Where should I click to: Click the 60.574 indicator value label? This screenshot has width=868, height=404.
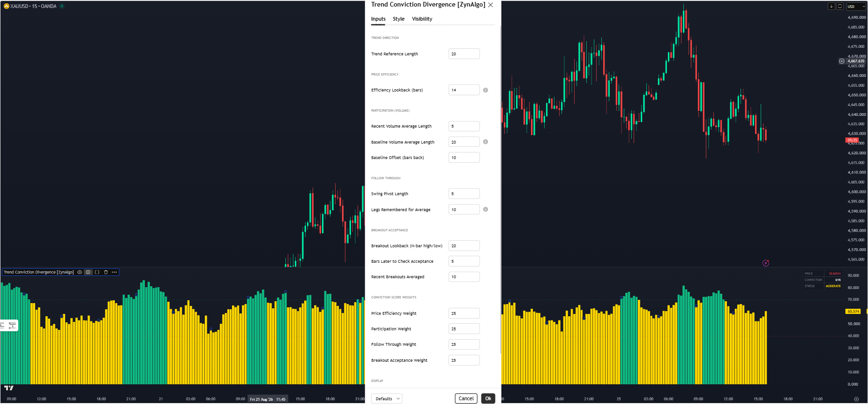point(853,312)
